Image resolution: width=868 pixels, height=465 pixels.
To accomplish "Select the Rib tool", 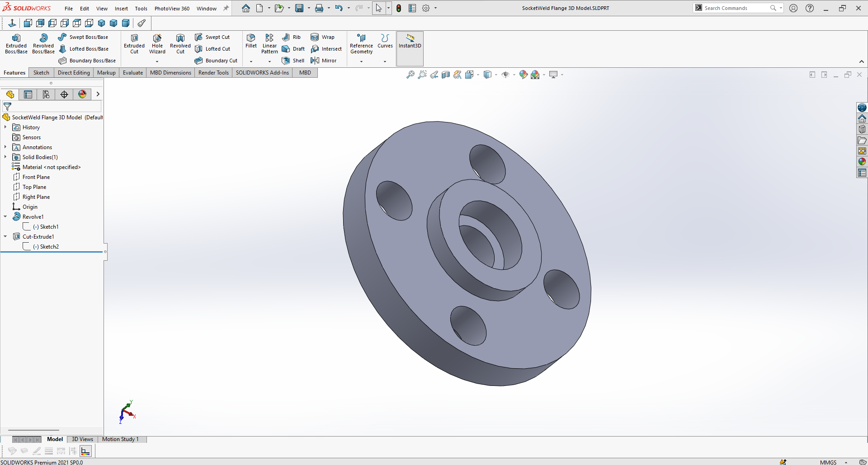I will (x=291, y=37).
